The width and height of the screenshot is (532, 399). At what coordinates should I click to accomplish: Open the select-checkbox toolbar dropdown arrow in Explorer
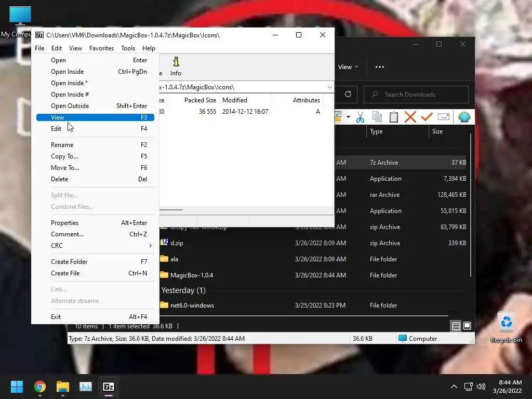tap(348, 117)
